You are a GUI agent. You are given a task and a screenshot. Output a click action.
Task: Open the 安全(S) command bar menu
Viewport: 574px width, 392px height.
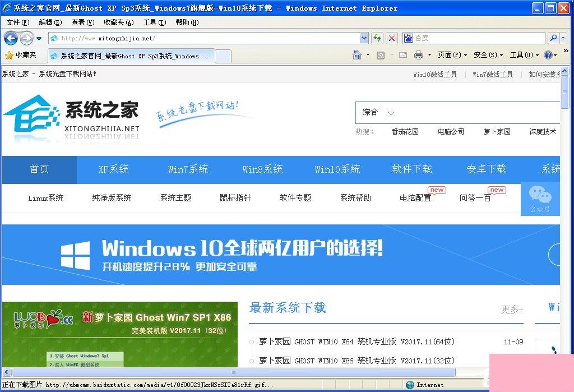coord(488,55)
